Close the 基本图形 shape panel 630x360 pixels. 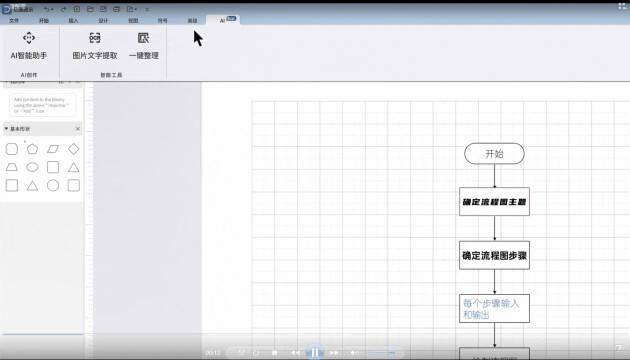tap(78, 129)
